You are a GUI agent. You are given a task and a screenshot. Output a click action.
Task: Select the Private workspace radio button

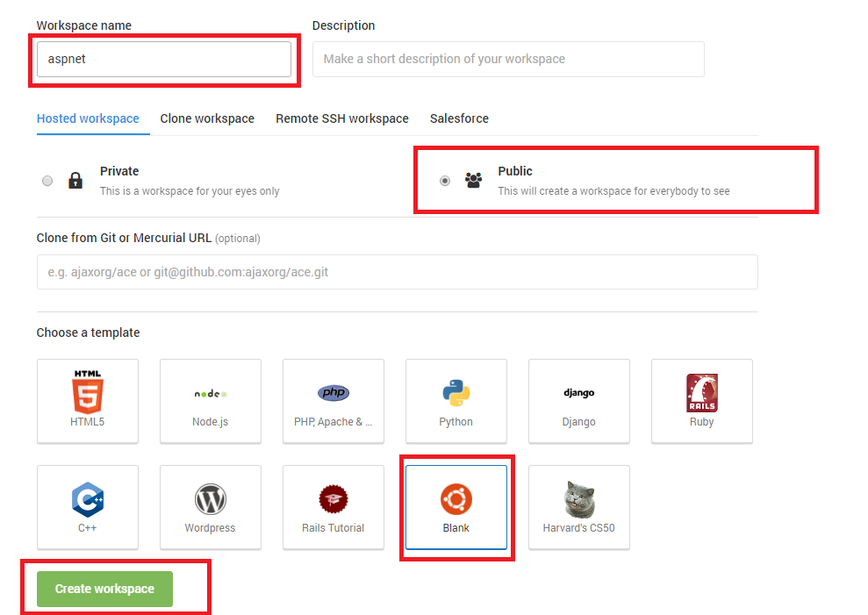pos(47,181)
